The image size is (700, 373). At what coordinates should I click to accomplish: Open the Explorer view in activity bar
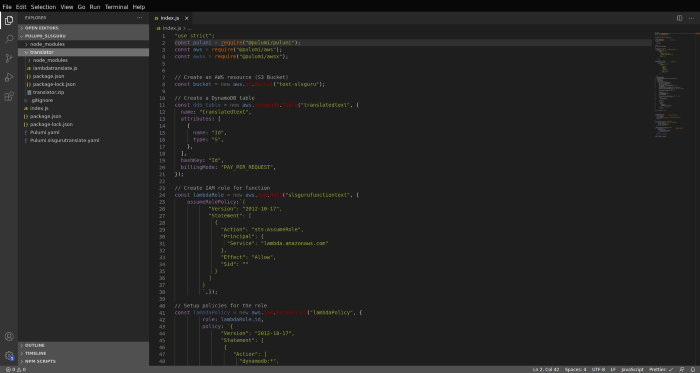click(x=8, y=21)
